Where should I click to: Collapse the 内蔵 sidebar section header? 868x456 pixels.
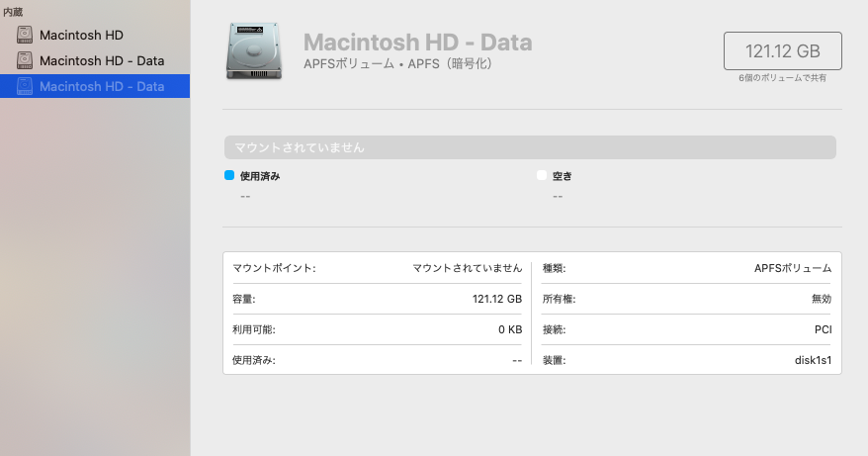tap(14, 12)
